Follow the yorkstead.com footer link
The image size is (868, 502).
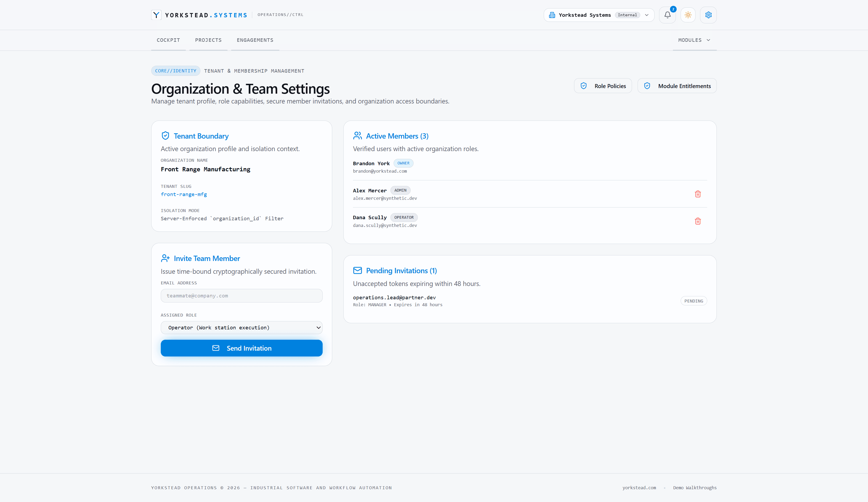pos(639,488)
